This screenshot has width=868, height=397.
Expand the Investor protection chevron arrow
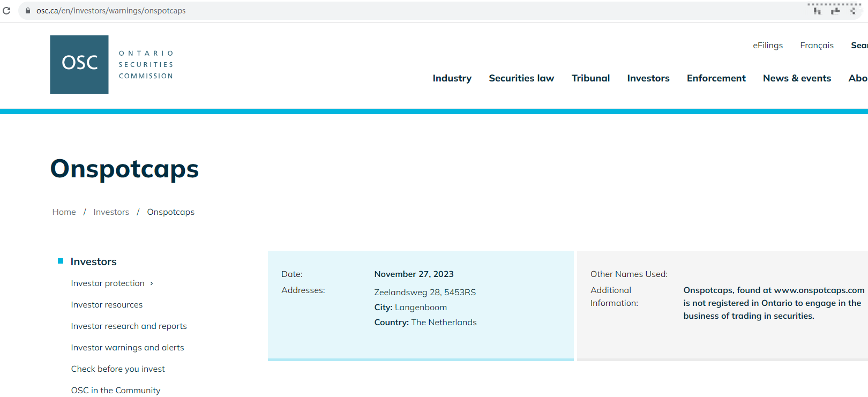[x=152, y=283]
